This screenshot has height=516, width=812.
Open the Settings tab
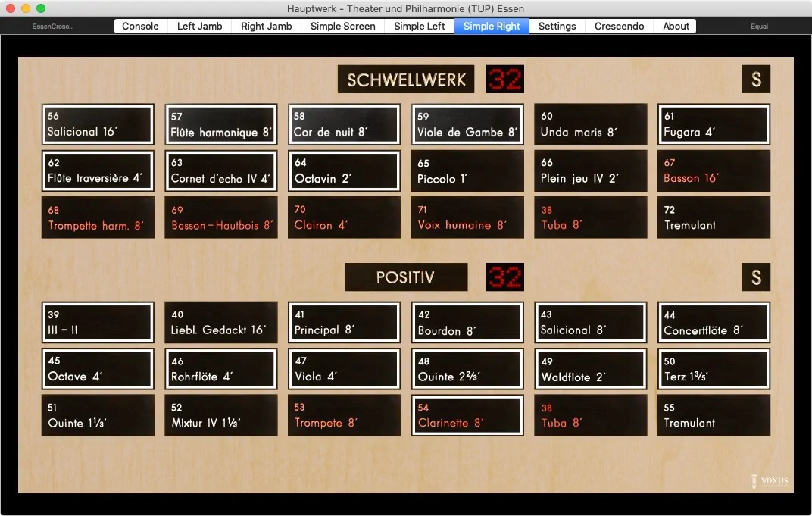[x=557, y=26]
